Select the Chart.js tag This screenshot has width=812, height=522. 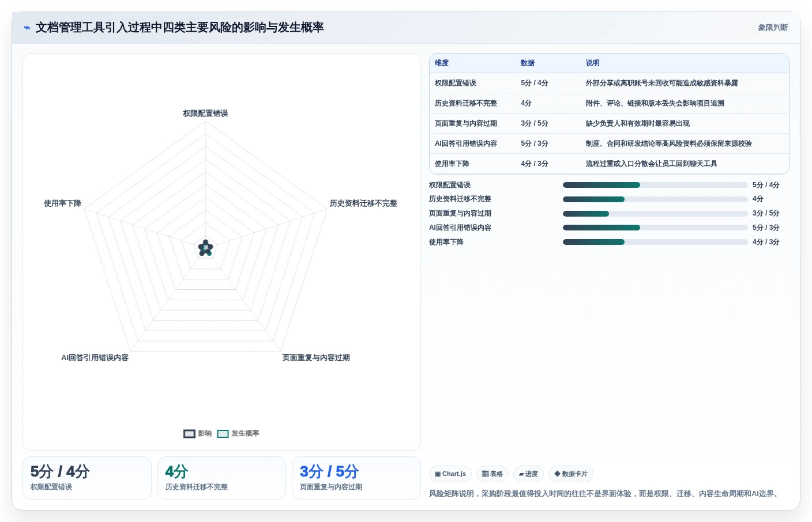pyautogui.click(x=450, y=474)
